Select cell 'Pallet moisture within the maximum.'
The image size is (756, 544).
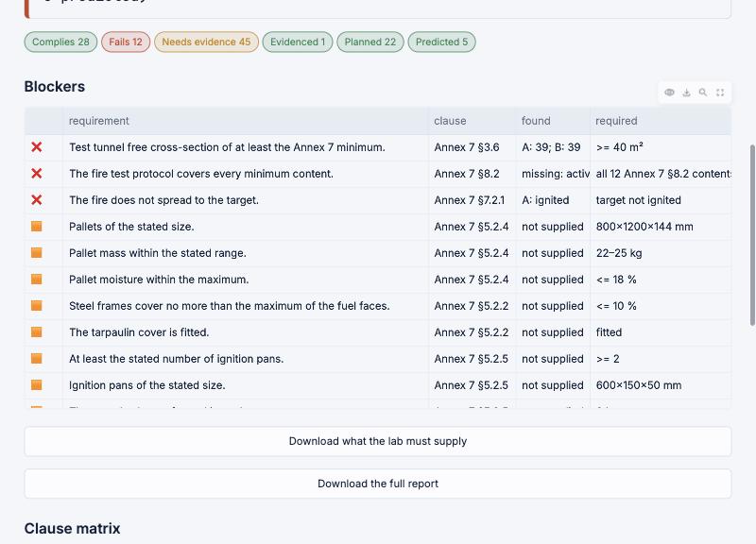(x=246, y=280)
